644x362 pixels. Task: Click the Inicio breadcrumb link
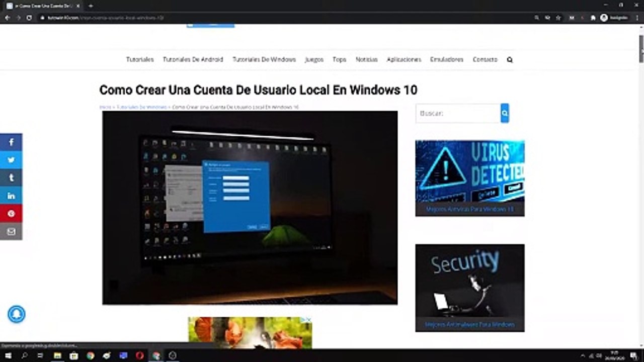pos(105,107)
